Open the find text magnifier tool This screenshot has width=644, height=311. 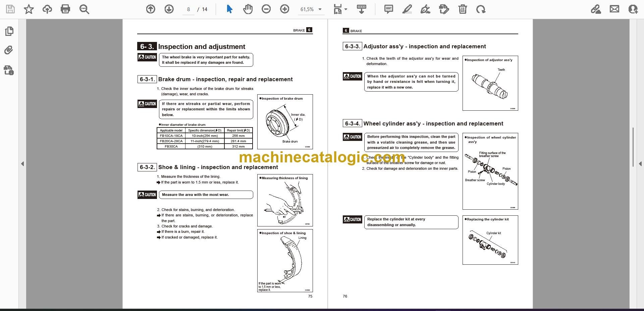coord(84,9)
